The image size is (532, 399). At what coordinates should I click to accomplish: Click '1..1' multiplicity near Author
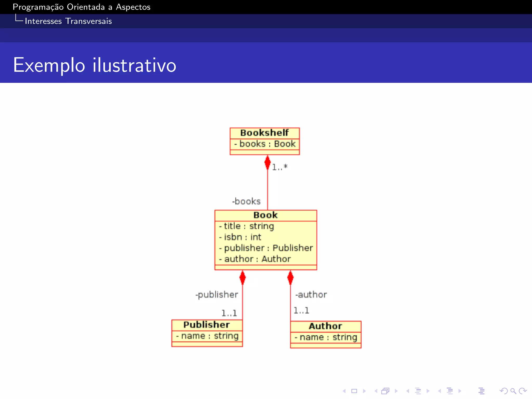click(x=301, y=310)
